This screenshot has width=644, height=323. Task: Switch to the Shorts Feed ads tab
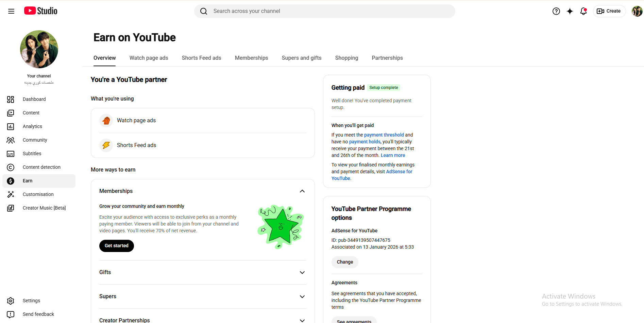(x=202, y=58)
